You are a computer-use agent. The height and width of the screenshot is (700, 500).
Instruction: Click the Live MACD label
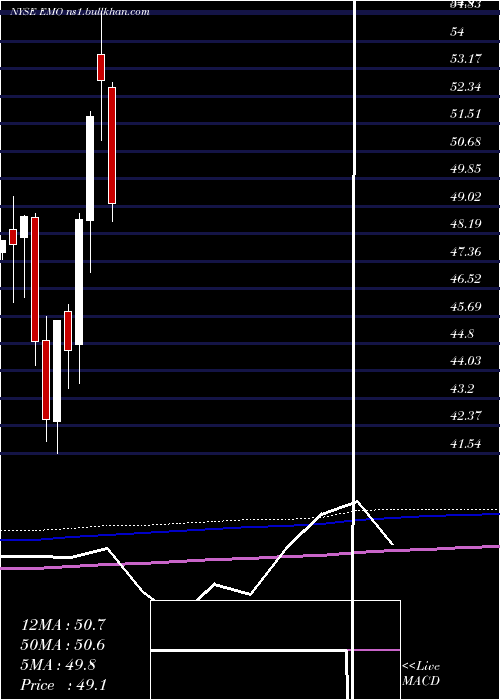pyautogui.click(x=421, y=673)
